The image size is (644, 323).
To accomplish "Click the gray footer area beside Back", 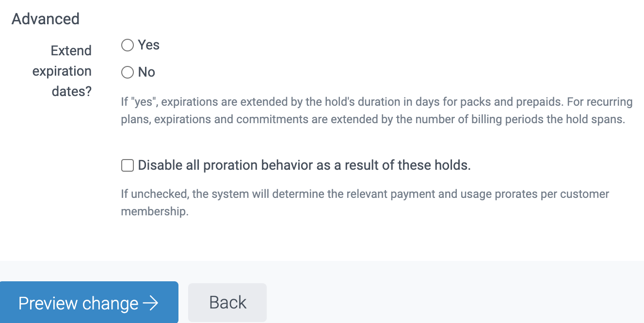I will tap(436, 296).
